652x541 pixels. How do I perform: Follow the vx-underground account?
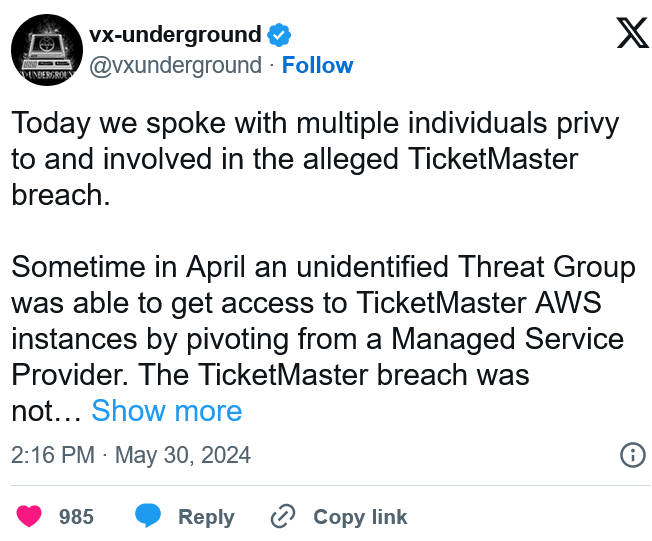pos(317,65)
